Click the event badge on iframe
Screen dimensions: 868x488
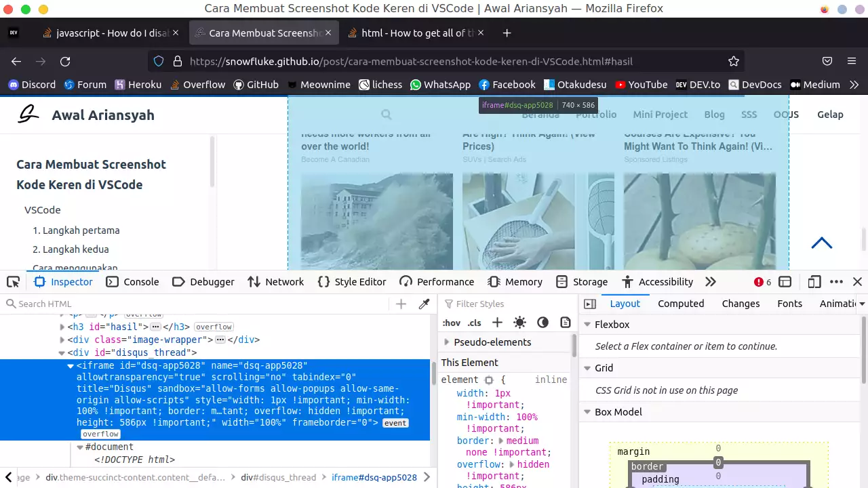pos(395,423)
